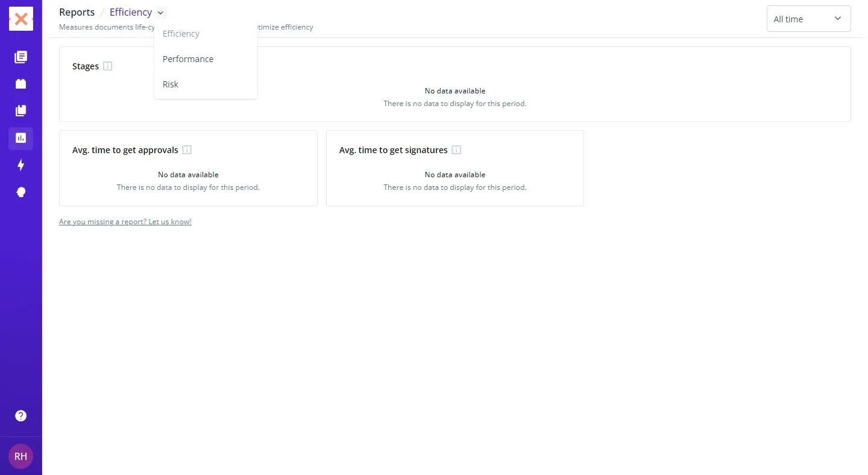This screenshot has height=475, width=868.
Task: Open the lightning bolt automation icon
Action: click(21, 165)
